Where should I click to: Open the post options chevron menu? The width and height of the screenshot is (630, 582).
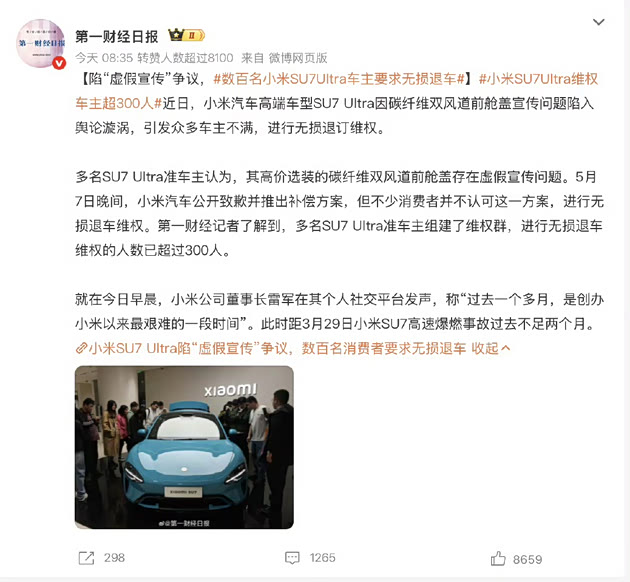pos(599,22)
